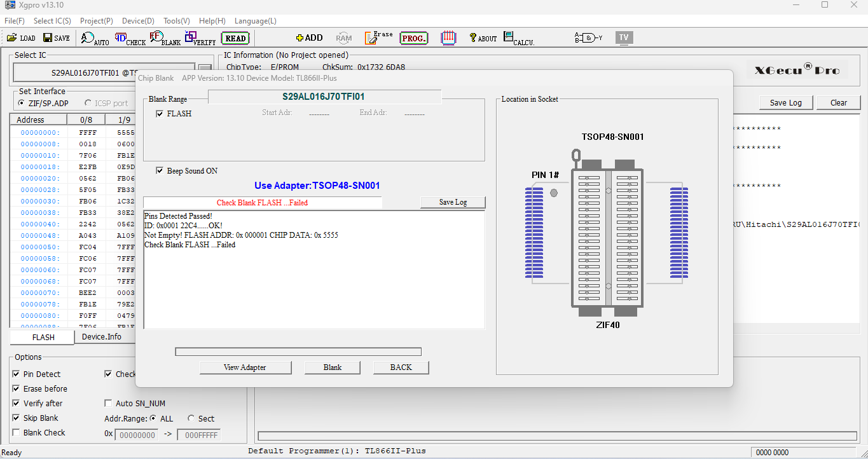Switch to the Device.Info tab
Screen dimensions: 868x459
click(x=102, y=337)
